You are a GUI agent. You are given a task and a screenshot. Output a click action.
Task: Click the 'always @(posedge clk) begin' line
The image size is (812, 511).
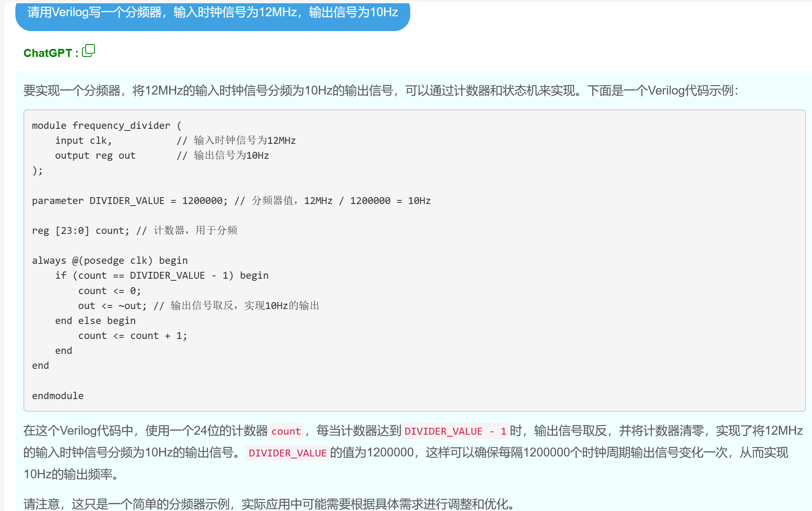point(110,261)
